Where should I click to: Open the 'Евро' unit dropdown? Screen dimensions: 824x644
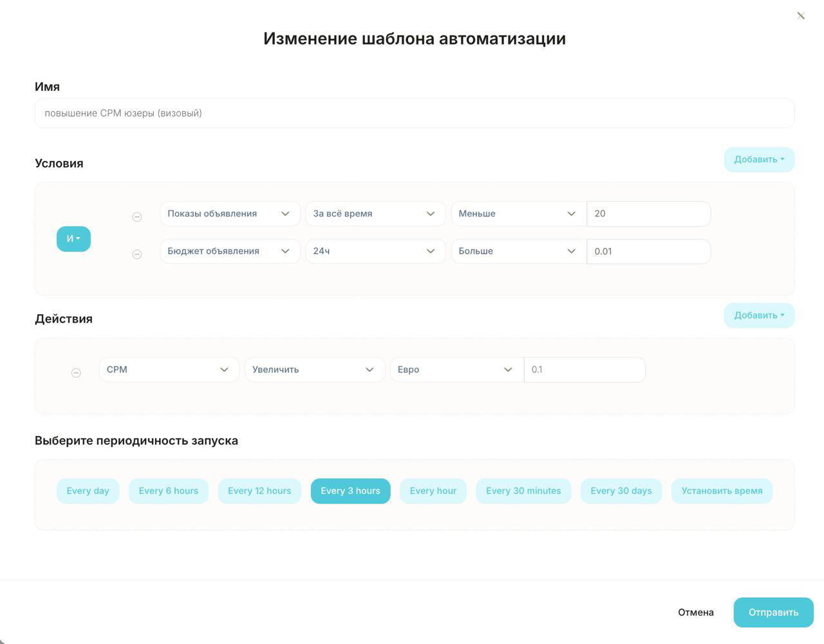coord(456,370)
